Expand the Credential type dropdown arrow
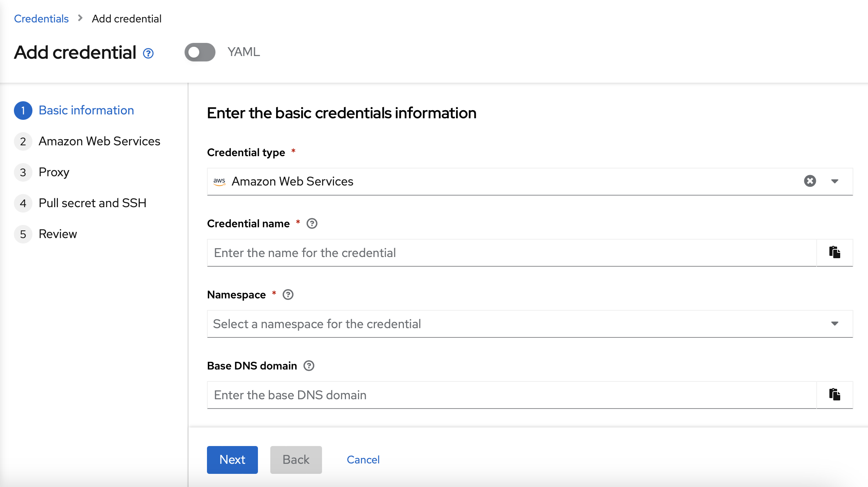This screenshot has height=487, width=868. (834, 181)
